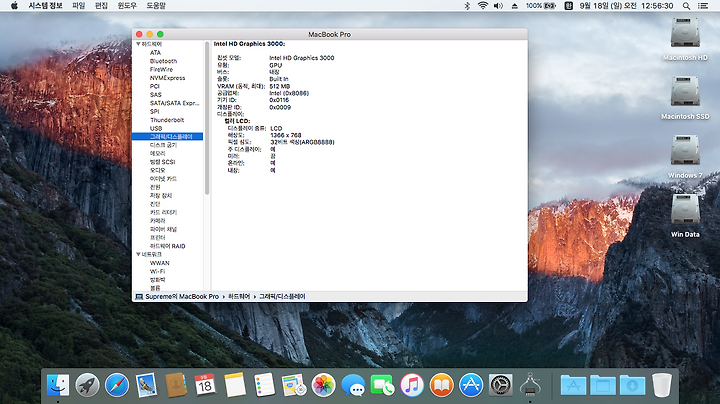
Task: Open Applications folder stack in Dock
Action: (573, 385)
